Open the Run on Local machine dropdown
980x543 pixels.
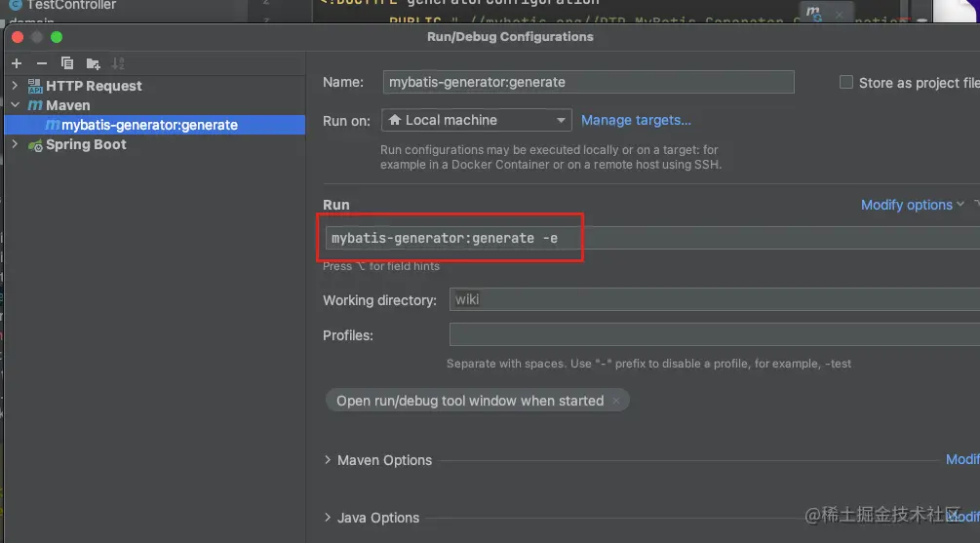(x=476, y=120)
